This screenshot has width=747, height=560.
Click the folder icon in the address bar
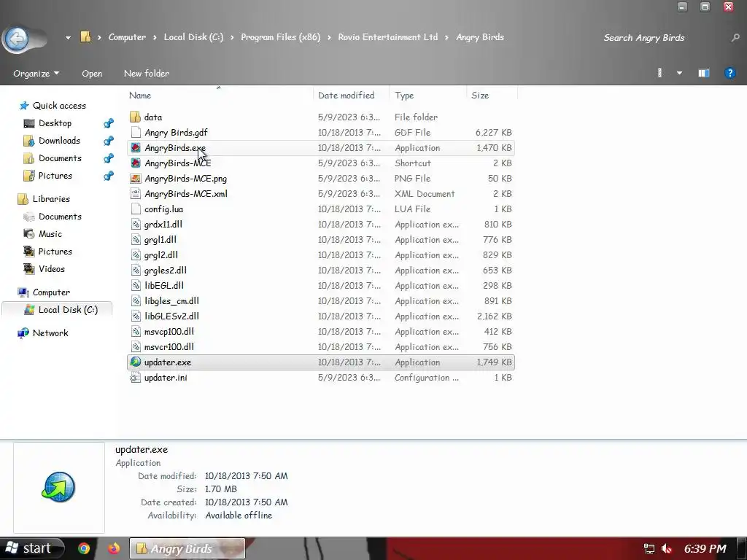pyautogui.click(x=86, y=37)
